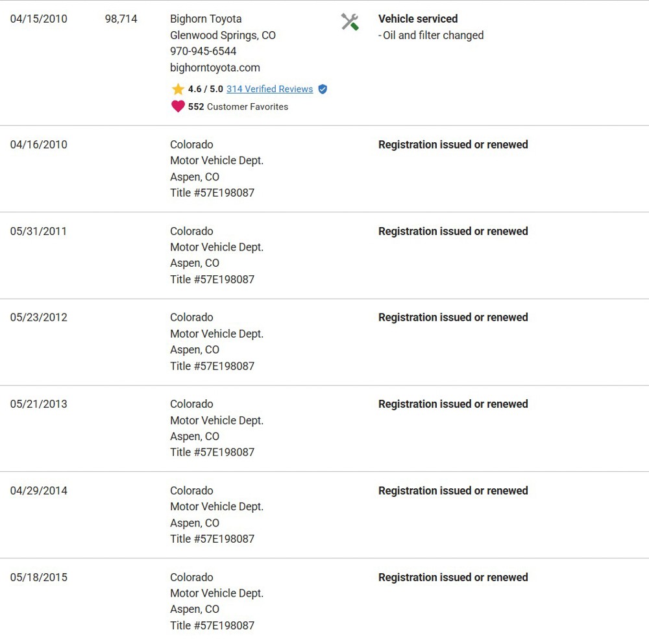This screenshot has height=644, width=649.
Task: Click the wrench and screwdriver service icon
Action: click(x=350, y=22)
